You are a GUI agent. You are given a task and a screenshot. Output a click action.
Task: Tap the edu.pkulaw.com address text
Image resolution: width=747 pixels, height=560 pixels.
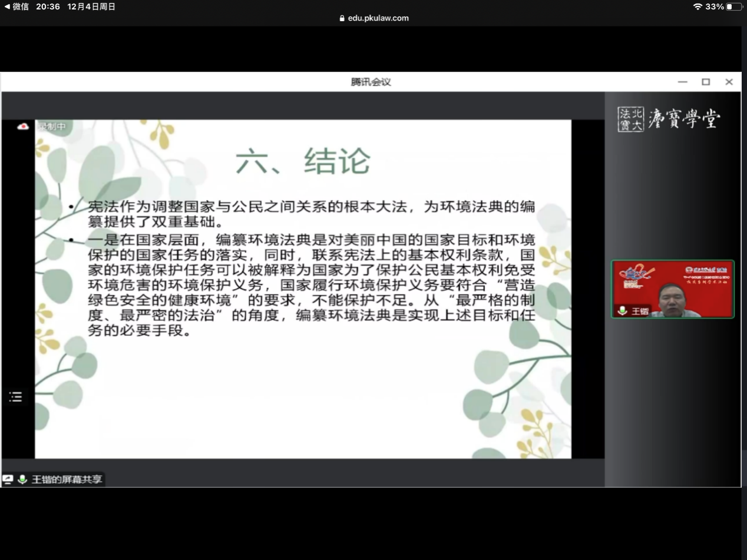pyautogui.click(x=378, y=18)
